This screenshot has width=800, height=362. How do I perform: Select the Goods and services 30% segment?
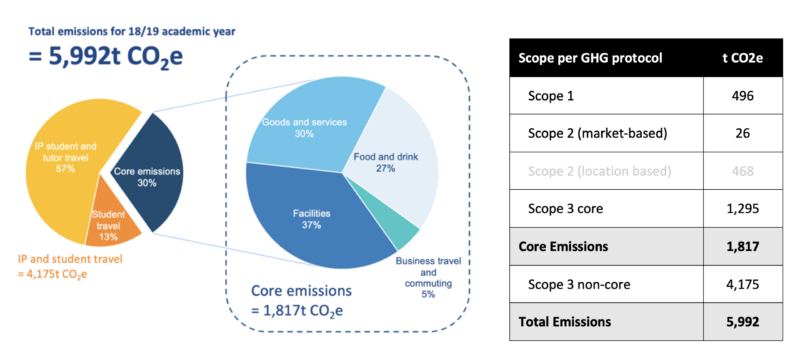(304, 127)
